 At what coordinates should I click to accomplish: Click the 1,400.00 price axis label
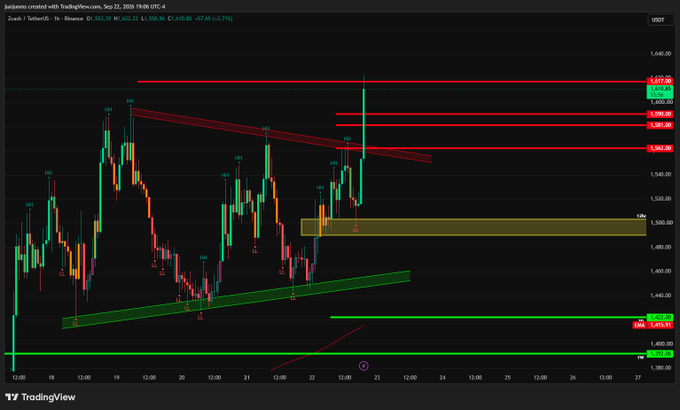[661, 344]
